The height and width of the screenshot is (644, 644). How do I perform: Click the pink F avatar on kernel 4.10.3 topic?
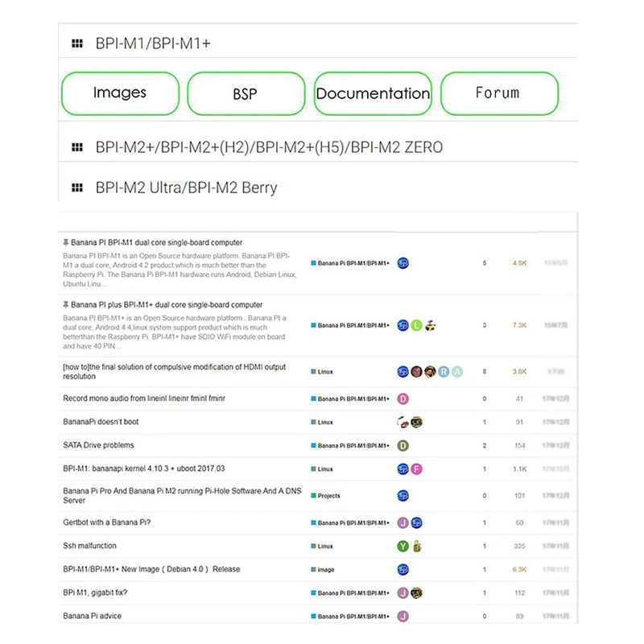416,469
